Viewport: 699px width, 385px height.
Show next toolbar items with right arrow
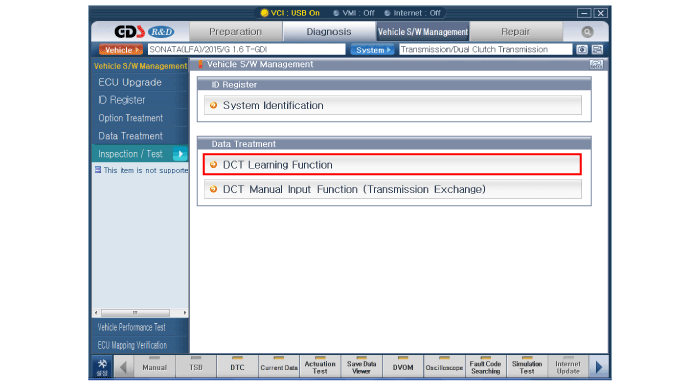click(x=599, y=367)
